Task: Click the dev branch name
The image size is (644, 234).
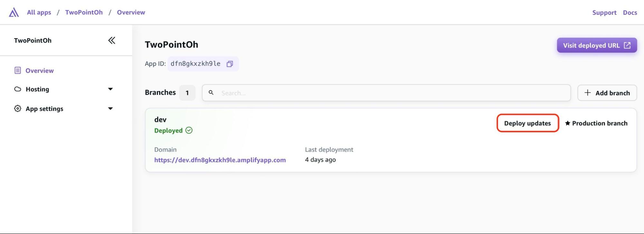Action: tap(160, 119)
